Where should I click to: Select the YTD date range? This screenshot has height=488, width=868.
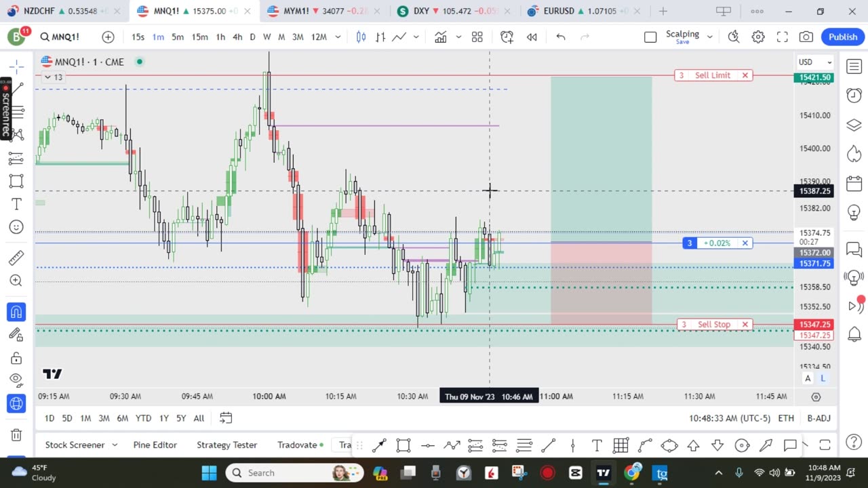143,418
